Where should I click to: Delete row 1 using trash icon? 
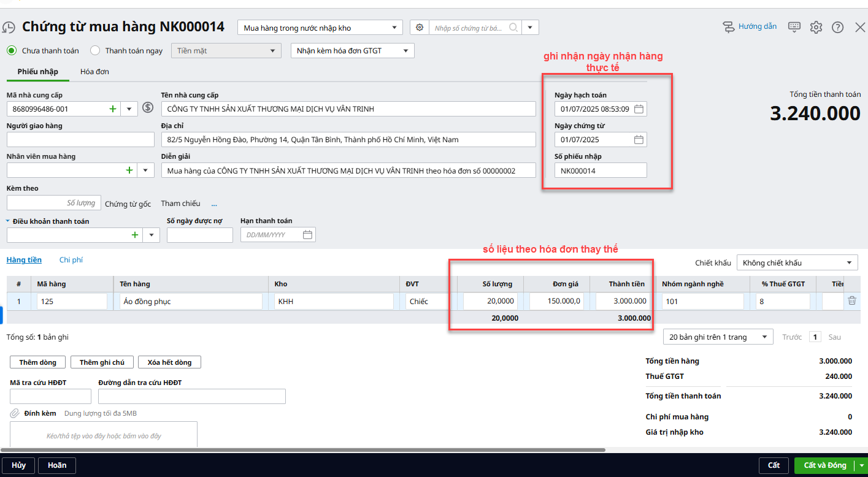(x=851, y=300)
